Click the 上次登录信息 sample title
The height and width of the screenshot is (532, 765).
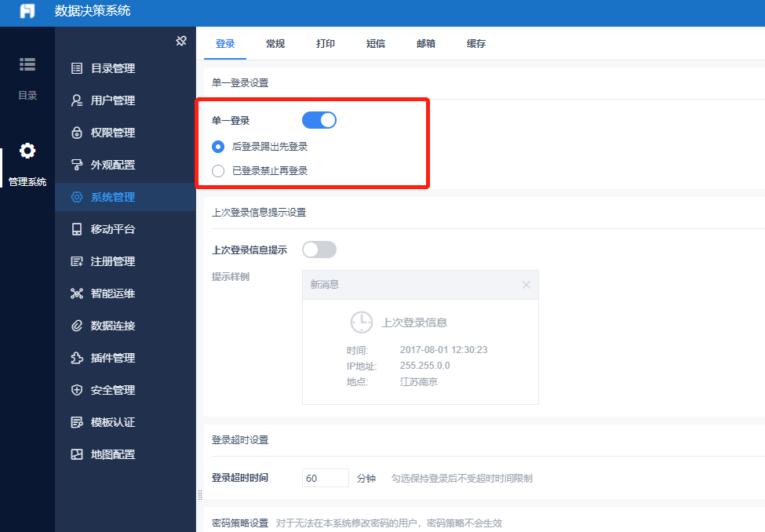(x=414, y=322)
